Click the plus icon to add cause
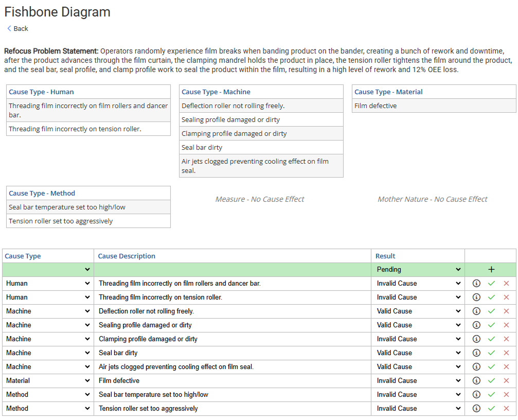Viewport: 518px width, 420px height. coord(491,270)
